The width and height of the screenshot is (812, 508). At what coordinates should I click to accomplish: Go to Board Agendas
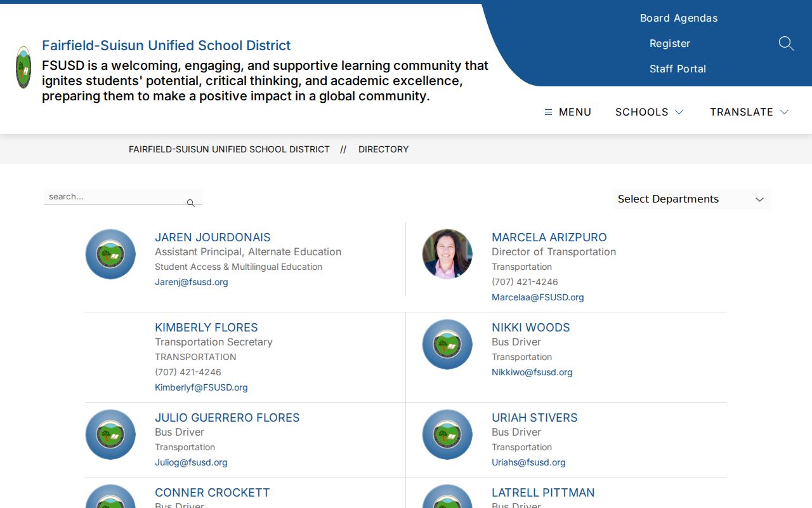point(679,18)
